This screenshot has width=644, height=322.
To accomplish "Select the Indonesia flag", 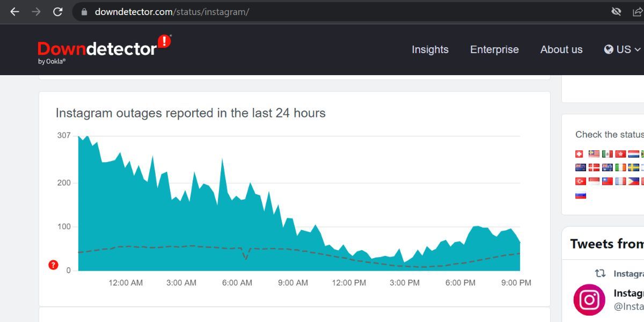I will click(x=594, y=181).
